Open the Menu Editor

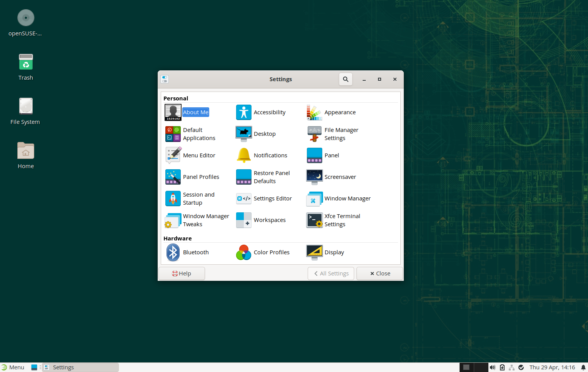point(173,155)
